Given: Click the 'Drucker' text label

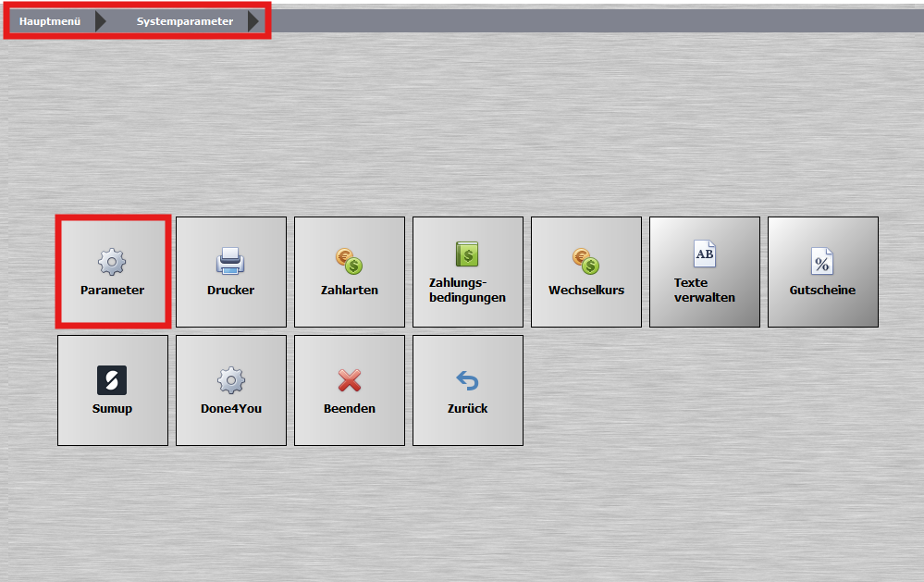Looking at the screenshot, I should click(x=230, y=290).
